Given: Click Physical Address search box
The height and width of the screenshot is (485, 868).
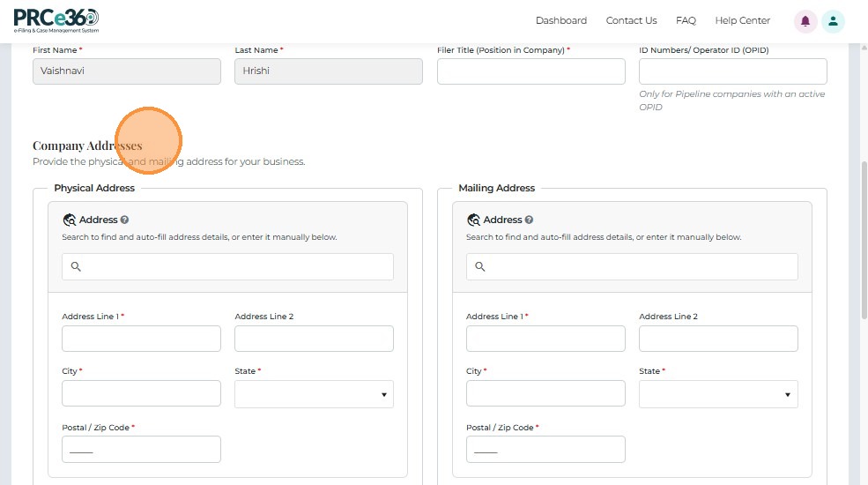Looking at the screenshot, I should tap(227, 267).
